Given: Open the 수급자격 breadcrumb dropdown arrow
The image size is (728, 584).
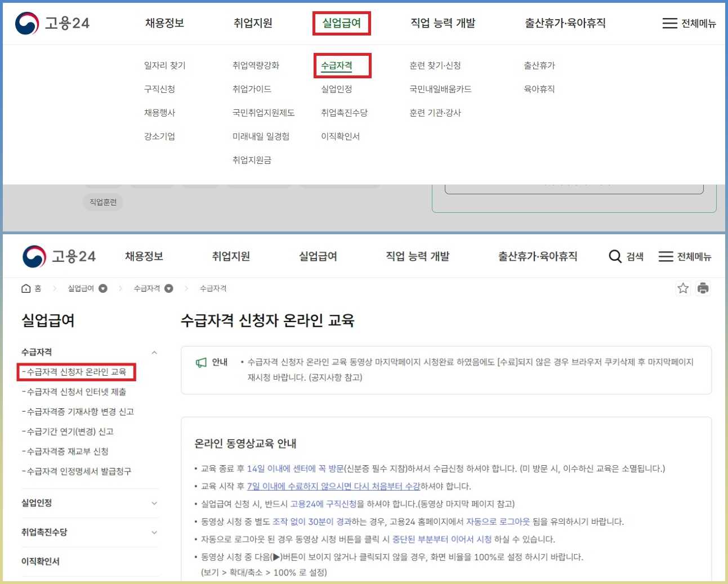Looking at the screenshot, I should point(169,288).
